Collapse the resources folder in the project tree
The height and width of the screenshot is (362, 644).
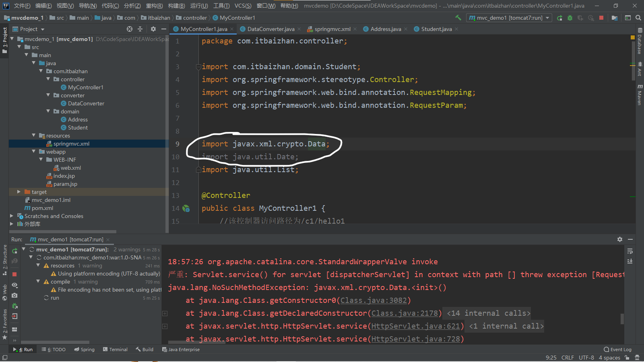33,136
